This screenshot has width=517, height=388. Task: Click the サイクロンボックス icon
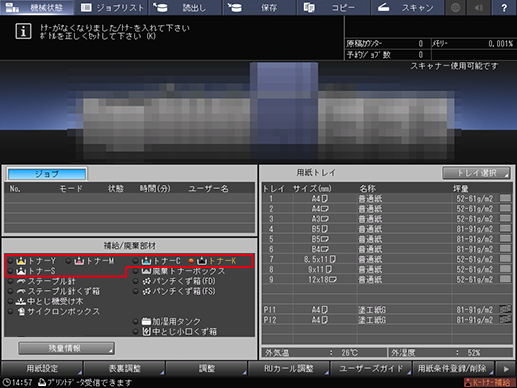pos(21,311)
